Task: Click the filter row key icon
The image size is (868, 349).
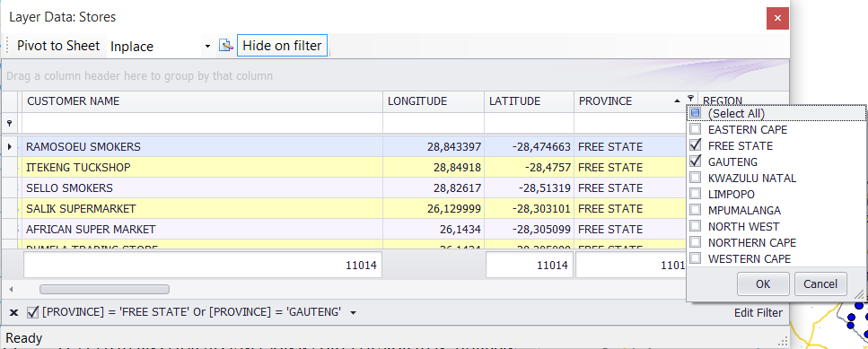Action: click(x=9, y=123)
